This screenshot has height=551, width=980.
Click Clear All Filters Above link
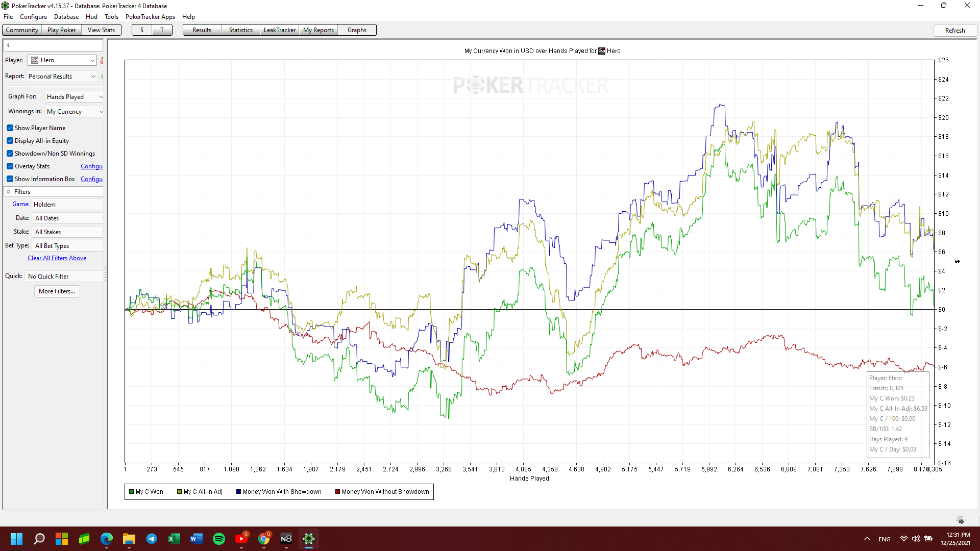[57, 258]
